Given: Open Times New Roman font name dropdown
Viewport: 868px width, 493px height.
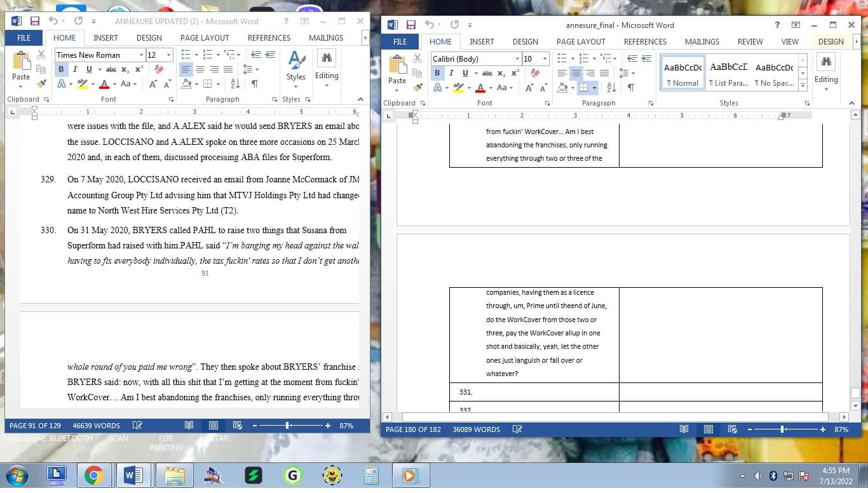Looking at the screenshot, I should pos(141,55).
